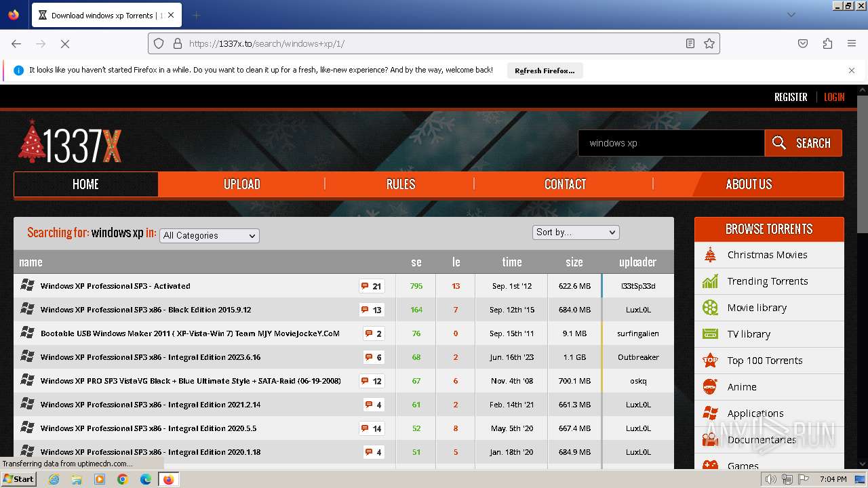Open Save to Pocket icon

click(x=803, y=43)
